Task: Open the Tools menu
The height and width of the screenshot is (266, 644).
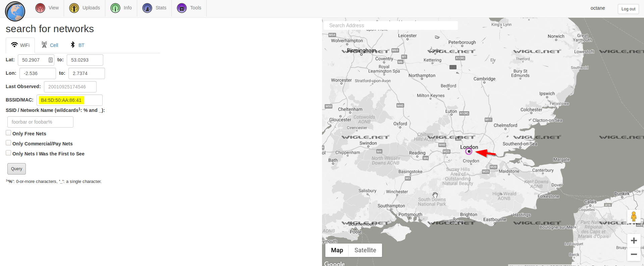Action: click(189, 8)
